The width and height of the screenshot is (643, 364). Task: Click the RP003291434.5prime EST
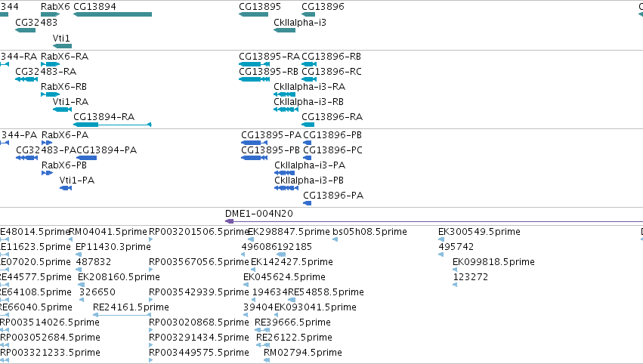(150, 346)
